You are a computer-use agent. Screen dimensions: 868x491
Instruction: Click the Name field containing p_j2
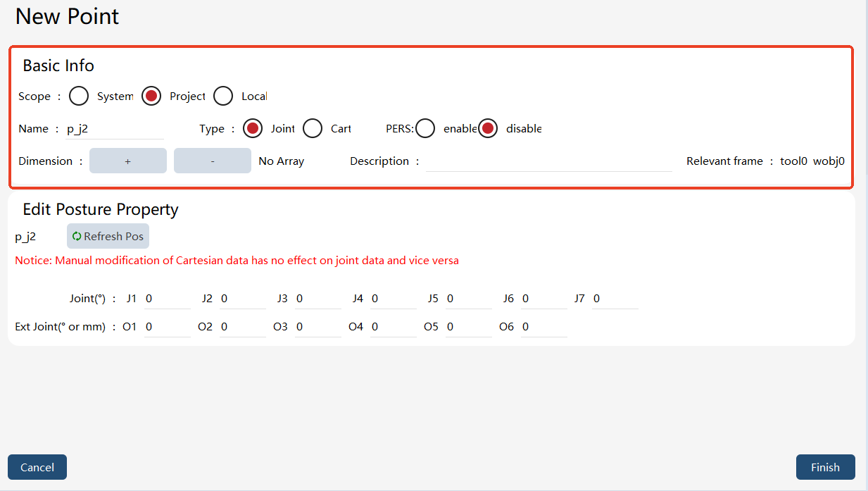point(114,129)
